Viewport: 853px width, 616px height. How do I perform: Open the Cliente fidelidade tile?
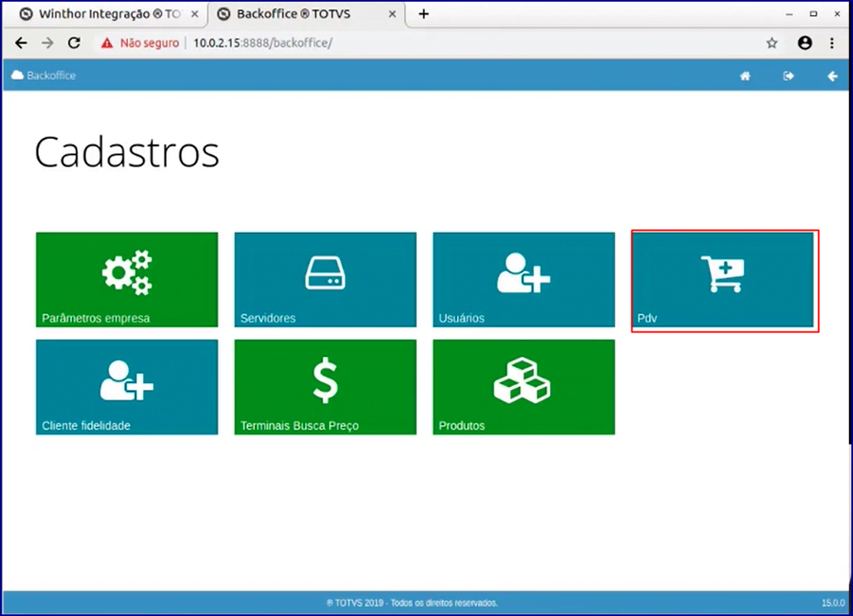click(x=126, y=387)
